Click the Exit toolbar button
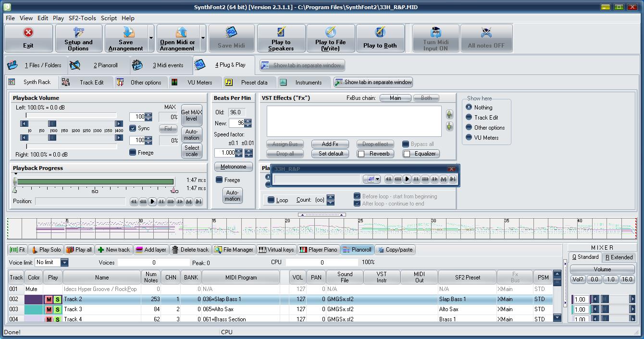This screenshot has width=644, height=339. (x=28, y=38)
